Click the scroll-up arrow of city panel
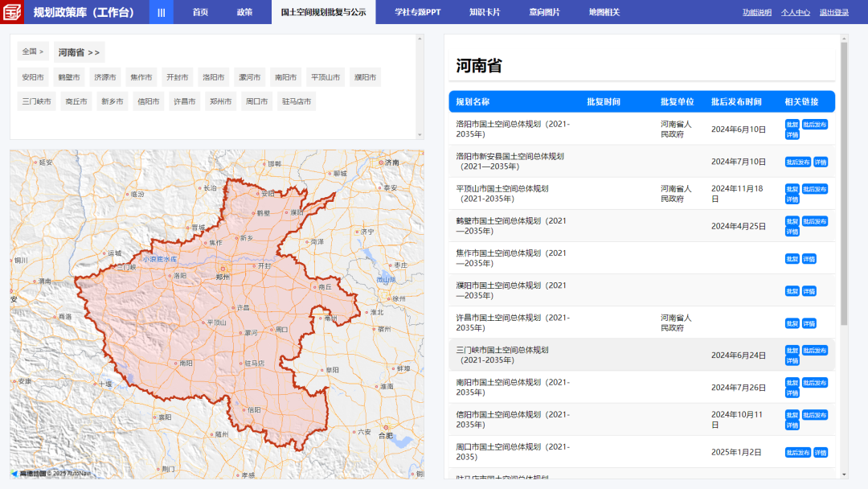Image resolution: width=868 pixels, height=489 pixels. click(420, 39)
